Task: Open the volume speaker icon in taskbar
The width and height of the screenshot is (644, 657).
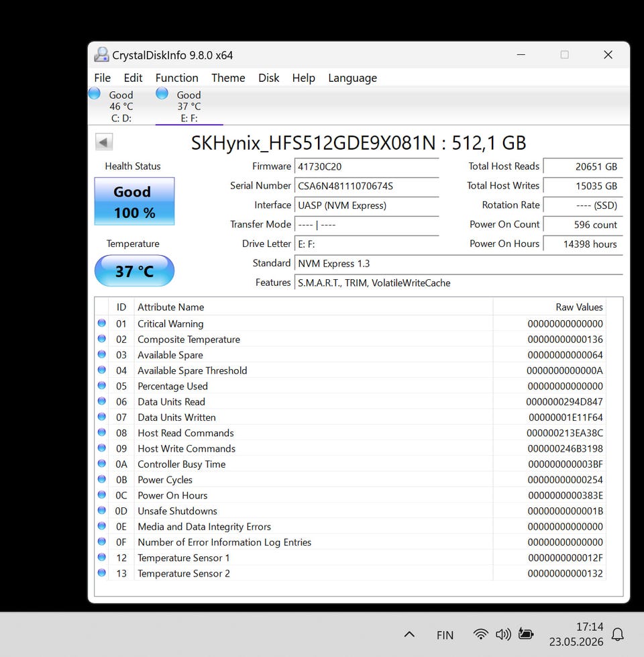Action: coord(503,634)
